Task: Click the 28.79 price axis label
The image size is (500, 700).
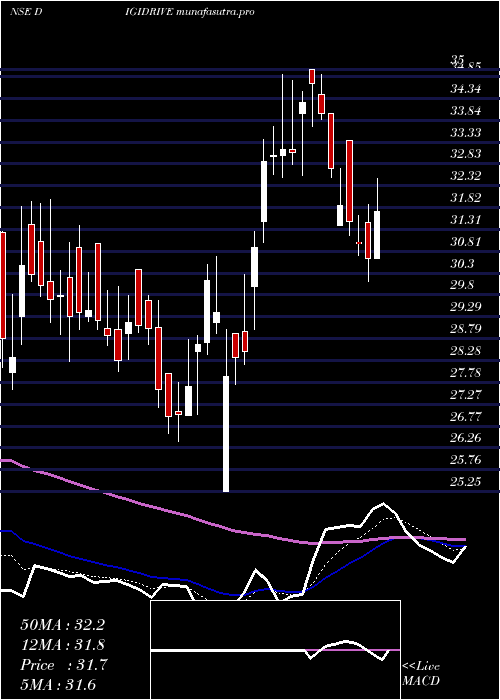Action: 466,329
